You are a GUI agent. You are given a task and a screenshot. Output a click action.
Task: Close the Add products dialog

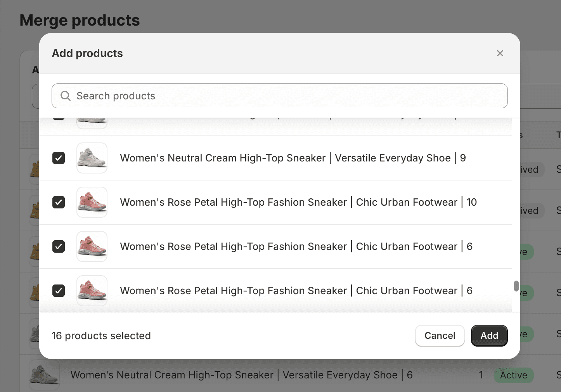pyautogui.click(x=500, y=53)
